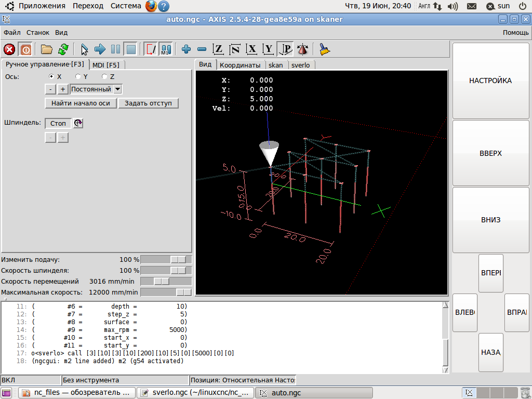Open a G-code file with the folder icon
This screenshot has width=532, height=399.
[x=47, y=49]
